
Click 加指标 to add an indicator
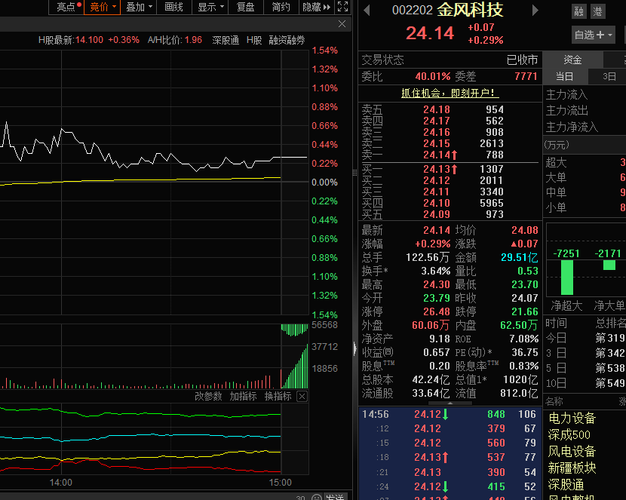coord(243,396)
